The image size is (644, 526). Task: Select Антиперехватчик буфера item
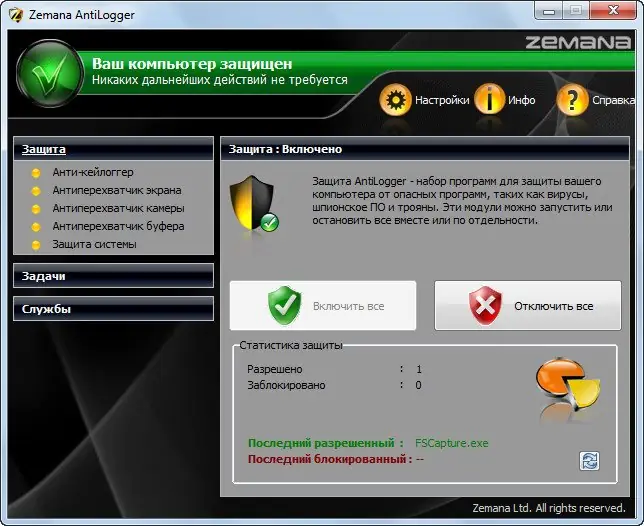click(x=118, y=226)
